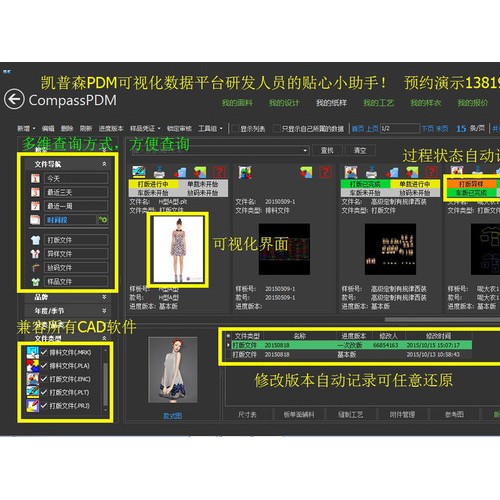This screenshot has width=500, height=500.
Task: Uncheck the 排料文件(.PLA) checkmark
Action: tap(44, 365)
